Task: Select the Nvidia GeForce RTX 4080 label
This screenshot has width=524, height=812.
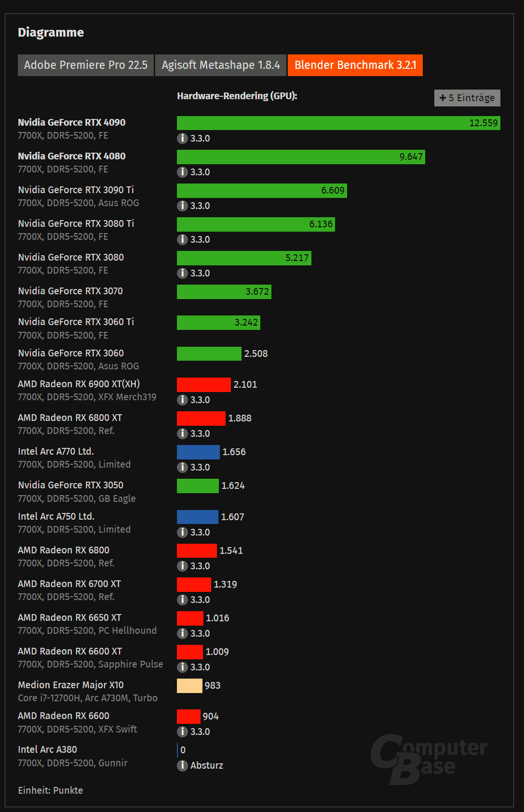Action: [x=72, y=156]
